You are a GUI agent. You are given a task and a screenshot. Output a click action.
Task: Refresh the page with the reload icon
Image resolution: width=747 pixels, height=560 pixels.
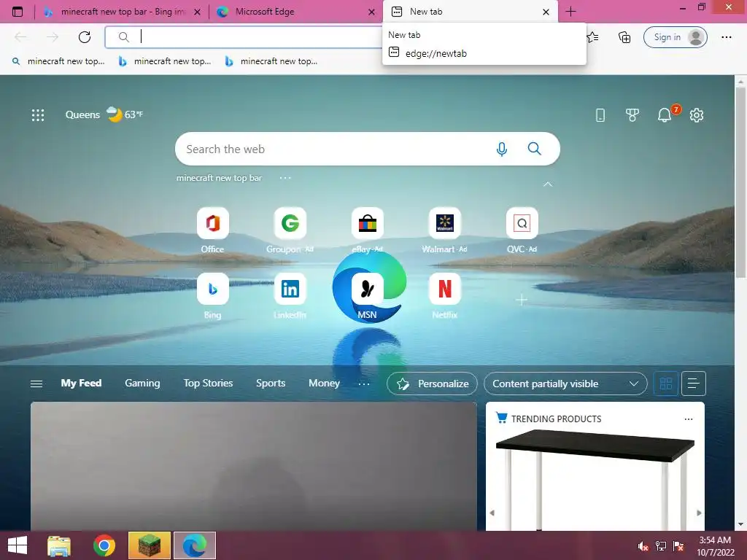pyautogui.click(x=85, y=37)
